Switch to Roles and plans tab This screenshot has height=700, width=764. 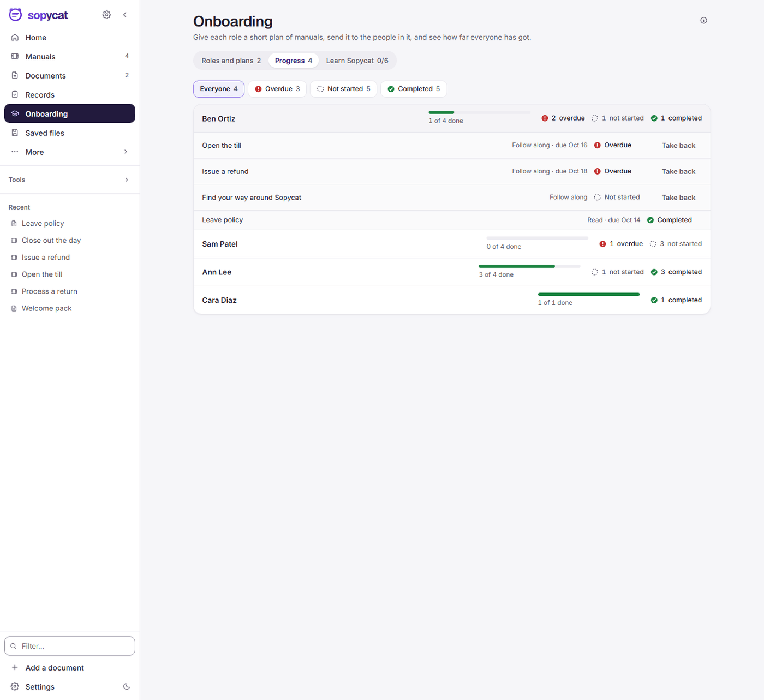[231, 61]
